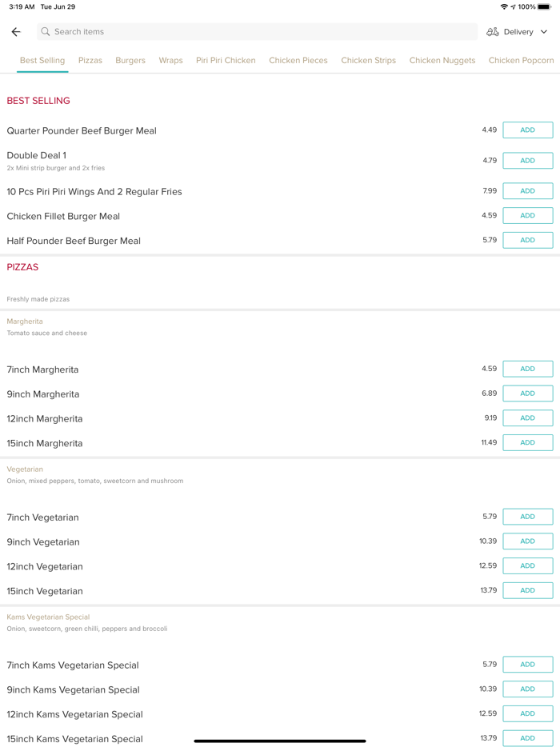Expand the Delivery dropdown chevron
The width and height of the screenshot is (560, 747).
click(544, 32)
